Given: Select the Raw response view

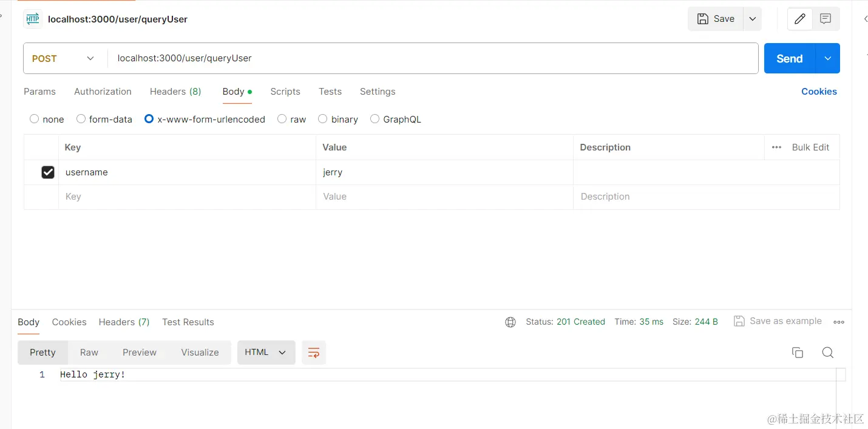Looking at the screenshot, I should click(89, 353).
